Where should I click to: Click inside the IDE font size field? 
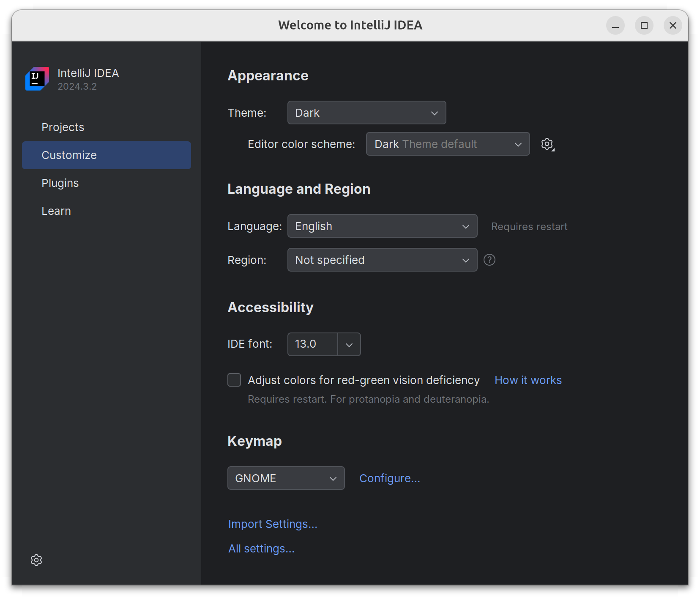[x=312, y=344]
